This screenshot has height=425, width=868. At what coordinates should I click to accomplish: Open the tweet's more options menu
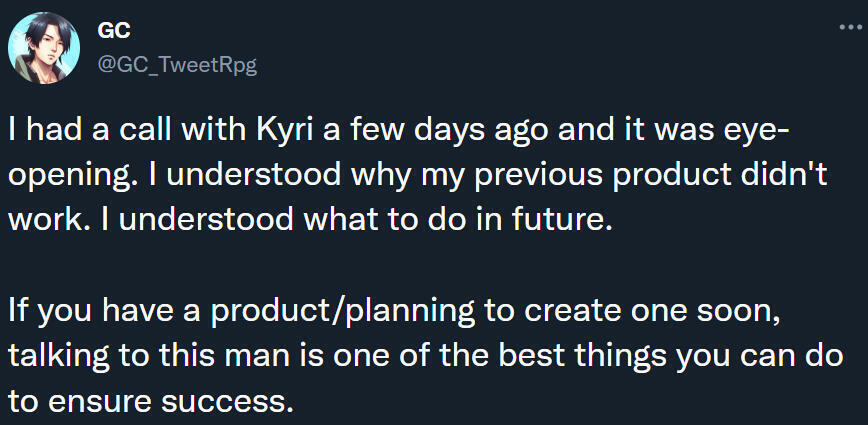tap(848, 29)
